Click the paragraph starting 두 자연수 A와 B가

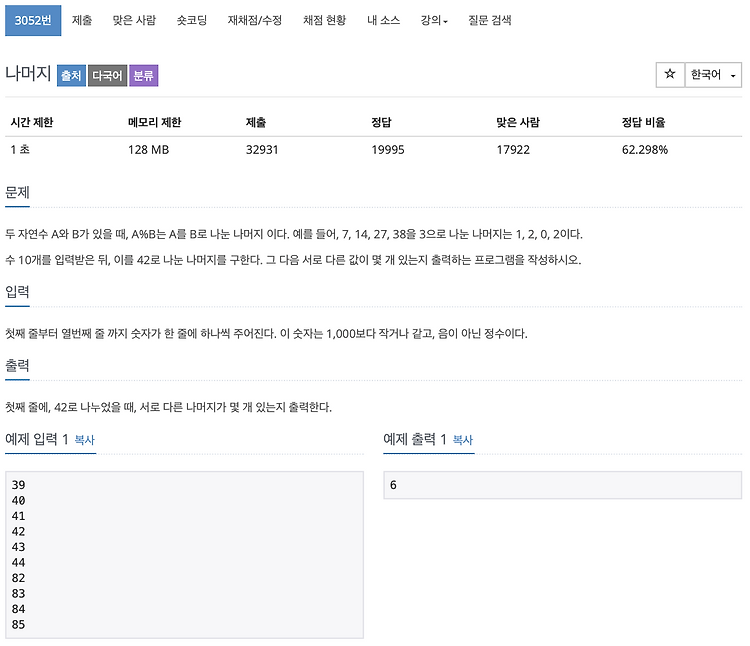click(294, 234)
